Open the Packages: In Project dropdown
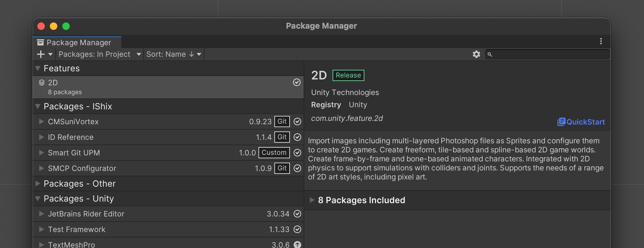 click(x=100, y=54)
